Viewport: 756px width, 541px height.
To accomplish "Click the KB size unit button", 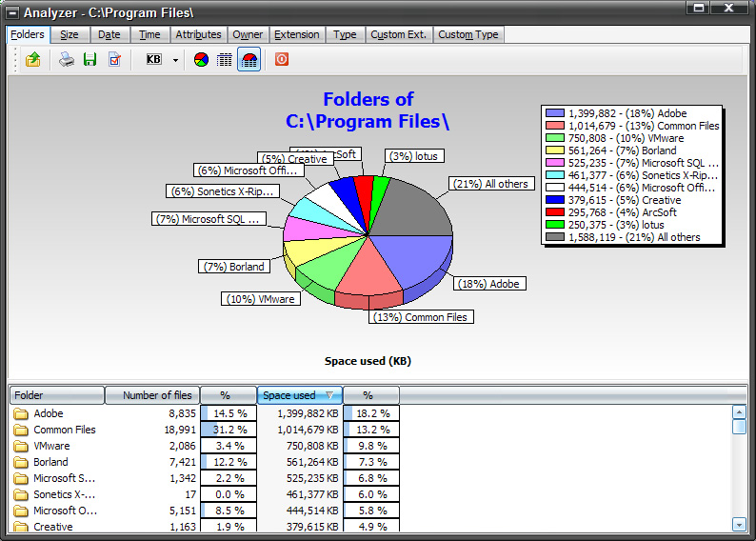I will point(153,60).
